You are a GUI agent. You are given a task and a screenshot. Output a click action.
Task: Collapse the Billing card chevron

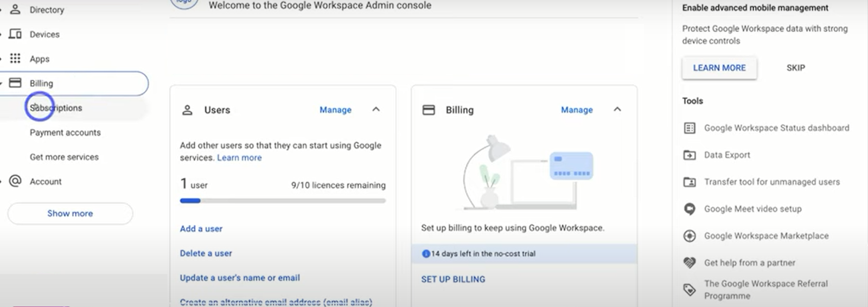coord(617,110)
